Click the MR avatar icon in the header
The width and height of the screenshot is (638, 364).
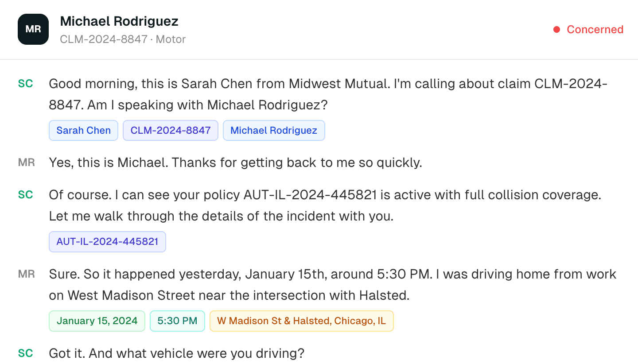tap(33, 29)
